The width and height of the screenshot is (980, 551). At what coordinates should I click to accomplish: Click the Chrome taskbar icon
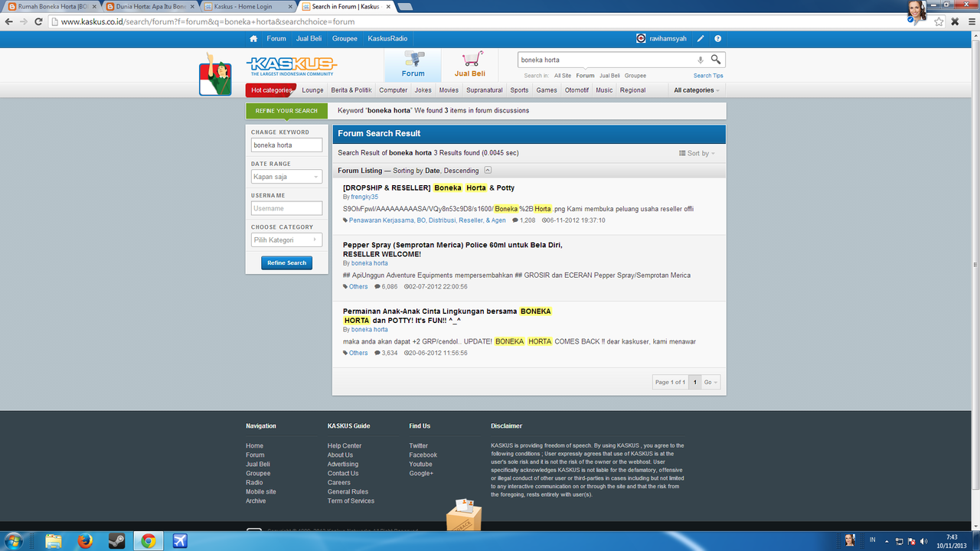click(149, 541)
